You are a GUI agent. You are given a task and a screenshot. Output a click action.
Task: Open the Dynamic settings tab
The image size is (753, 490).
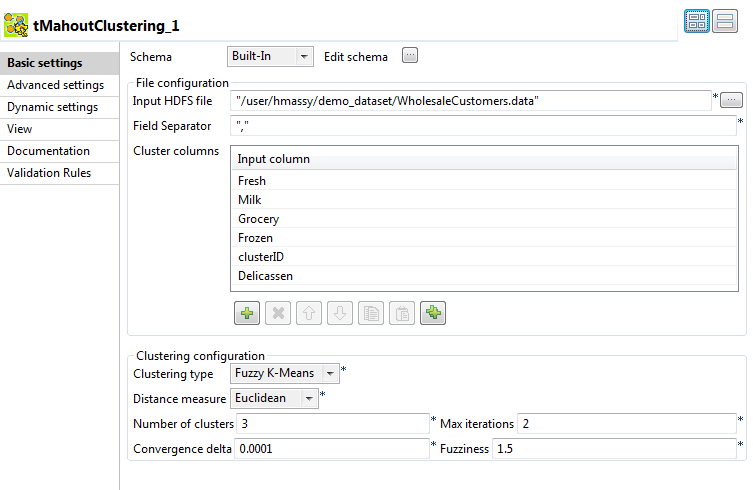60,107
